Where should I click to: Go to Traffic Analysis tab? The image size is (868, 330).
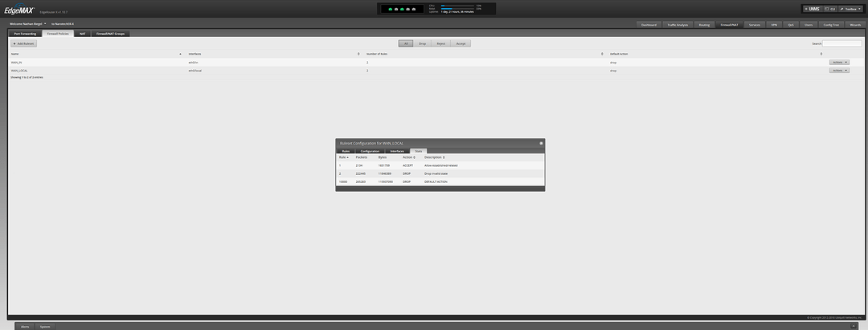(x=678, y=25)
